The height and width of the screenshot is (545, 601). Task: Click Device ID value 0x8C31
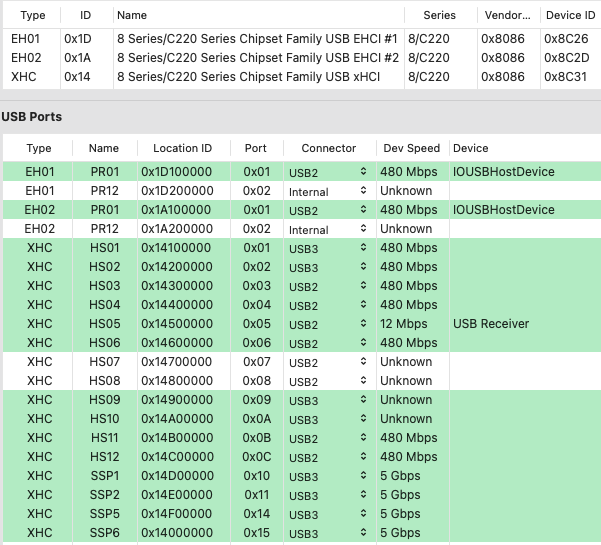coord(565,77)
